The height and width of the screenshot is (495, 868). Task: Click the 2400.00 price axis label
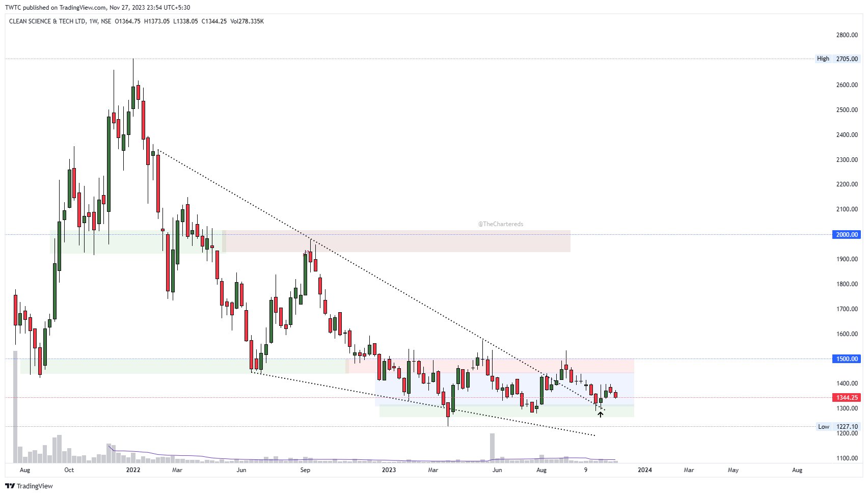pos(847,135)
